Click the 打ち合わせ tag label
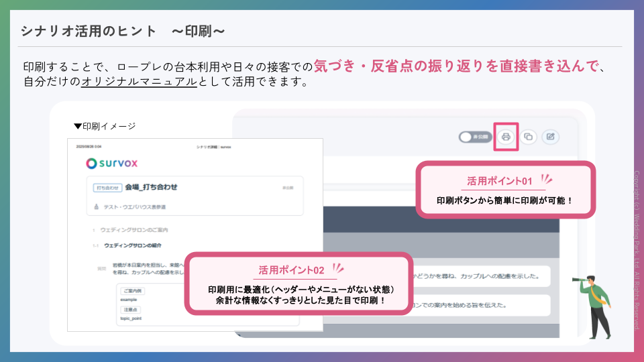Image resolution: width=644 pixels, height=362 pixels. (x=107, y=188)
